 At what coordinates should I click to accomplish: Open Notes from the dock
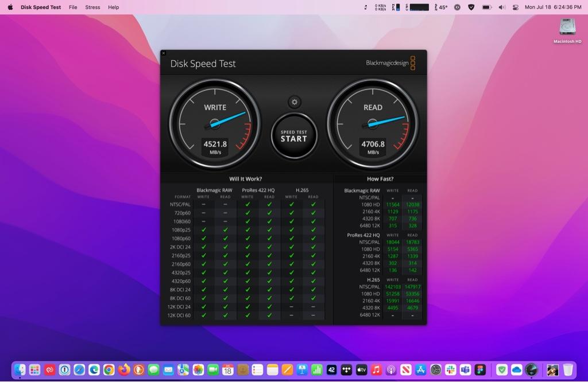(x=272, y=370)
